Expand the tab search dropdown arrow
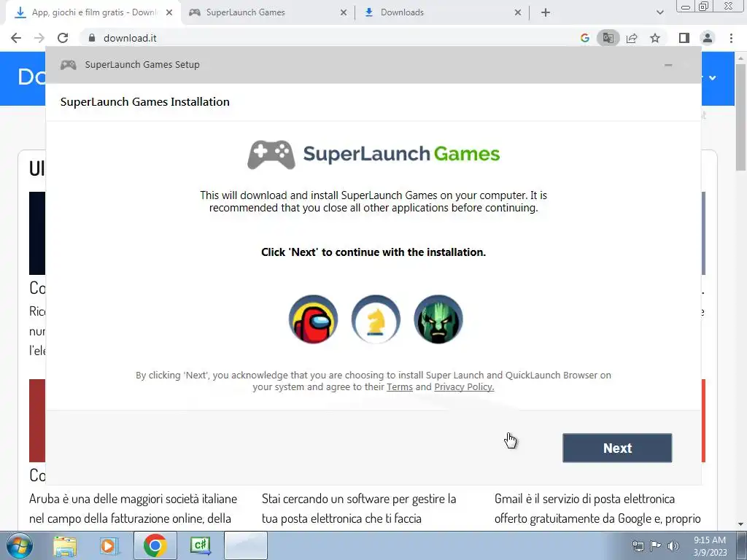Image resolution: width=747 pixels, height=560 pixels. [x=659, y=13]
